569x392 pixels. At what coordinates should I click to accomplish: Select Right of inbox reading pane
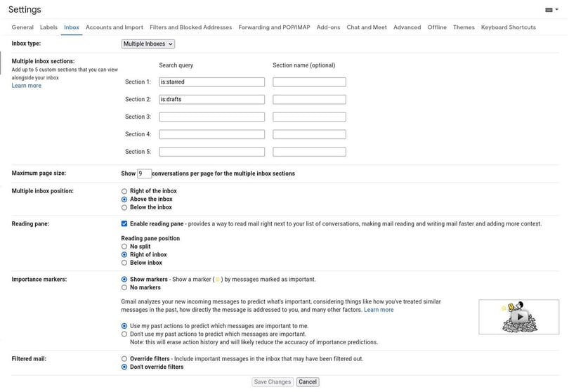coord(124,255)
